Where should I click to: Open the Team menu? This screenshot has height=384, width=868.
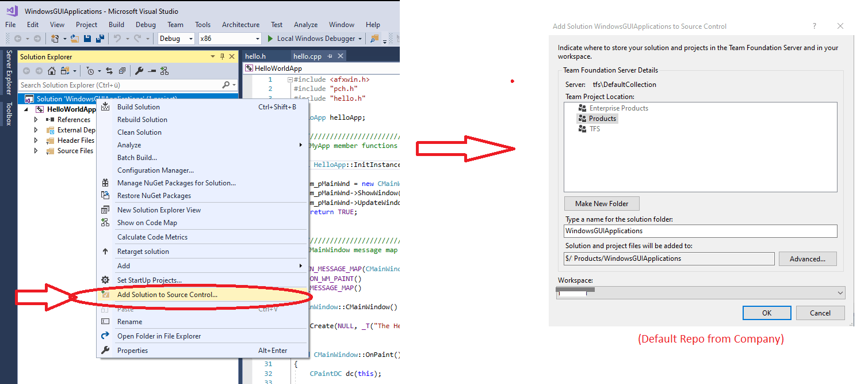tap(175, 25)
